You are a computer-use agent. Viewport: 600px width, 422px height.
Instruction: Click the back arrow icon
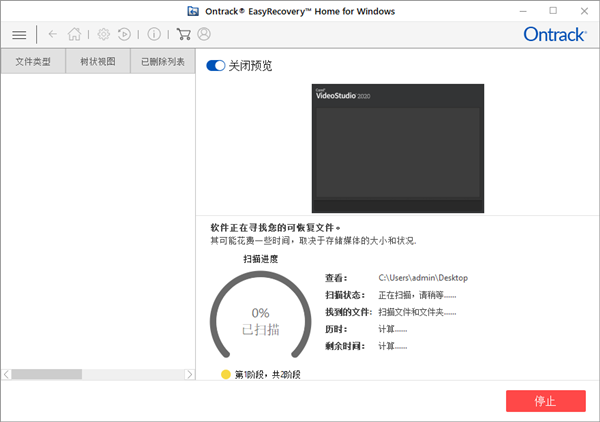53,34
